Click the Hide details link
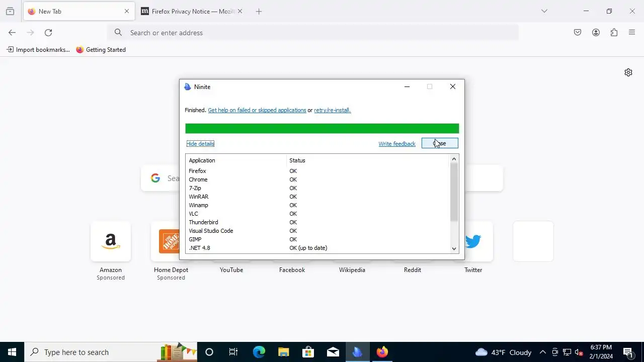This screenshot has height=362, width=644. click(x=200, y=144)
